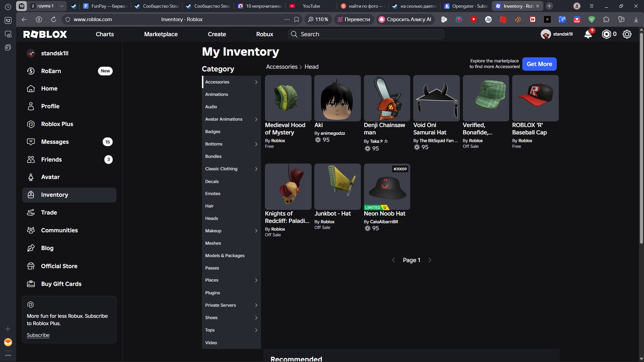Image resolution: width=644 pixels, height=362 pixels.
Task: Click the Accessories breadcrumb link
Action: coord(282,67)
